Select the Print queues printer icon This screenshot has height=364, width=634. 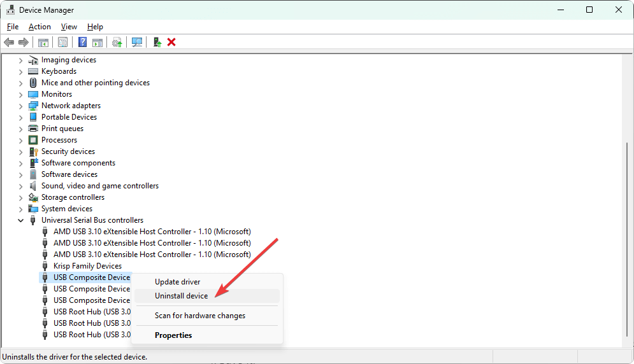[x=33, y=129]
